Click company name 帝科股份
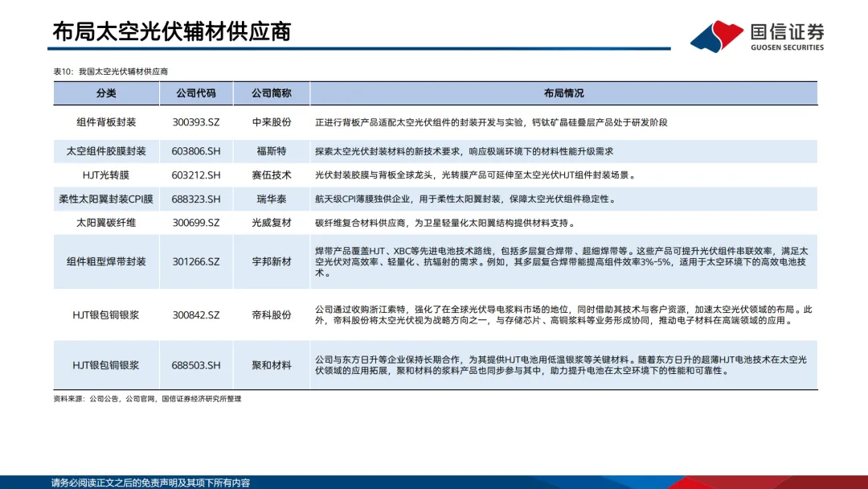 272,314
